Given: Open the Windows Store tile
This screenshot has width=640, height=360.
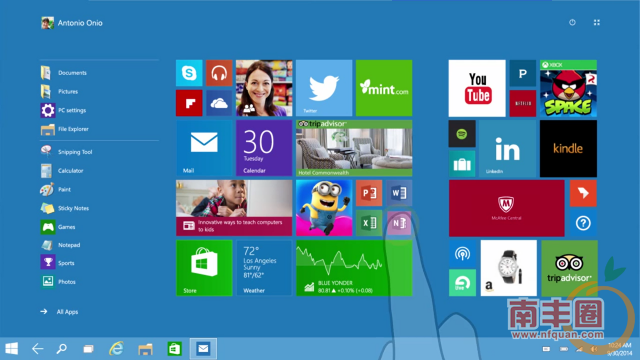Looking at the screenshot, I should (204, 268).
